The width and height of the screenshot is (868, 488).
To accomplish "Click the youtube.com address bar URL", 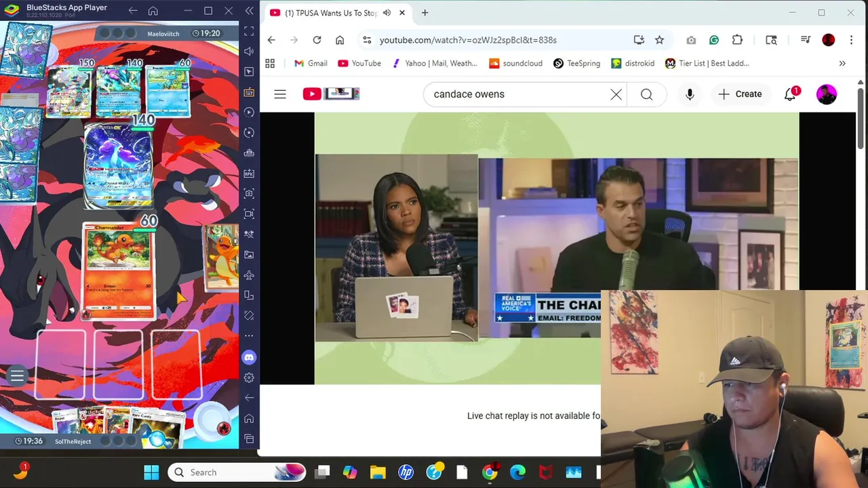I will (468, 40).
